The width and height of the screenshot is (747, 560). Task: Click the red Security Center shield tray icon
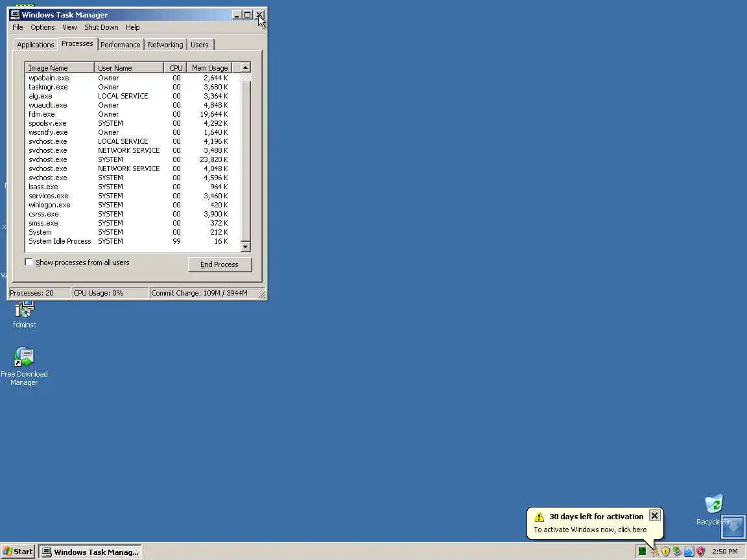tap(700, 552)
